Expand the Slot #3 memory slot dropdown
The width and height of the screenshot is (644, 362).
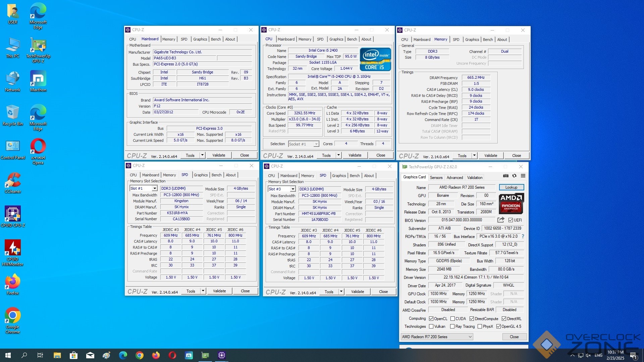[293, 189]
